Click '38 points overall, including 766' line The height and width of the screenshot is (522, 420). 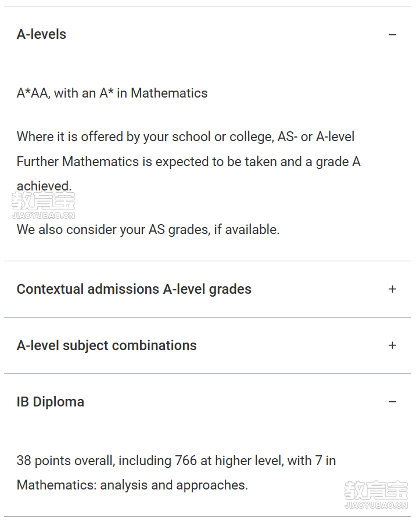[176, 461]
